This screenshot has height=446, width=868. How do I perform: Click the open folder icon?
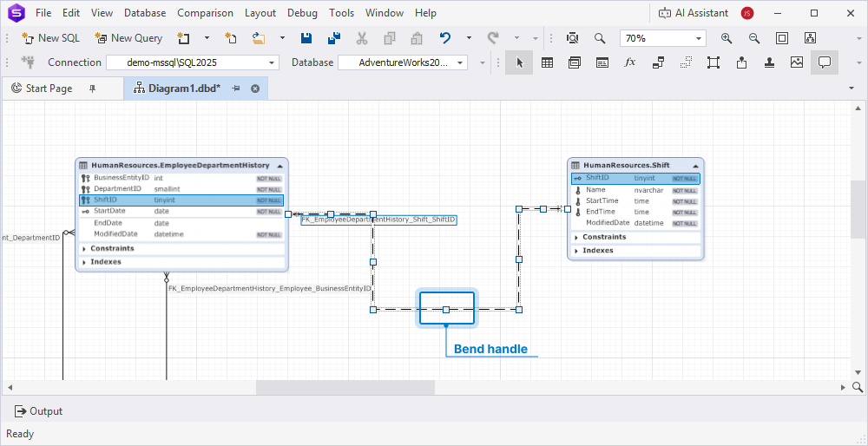[x=259, y=38]
